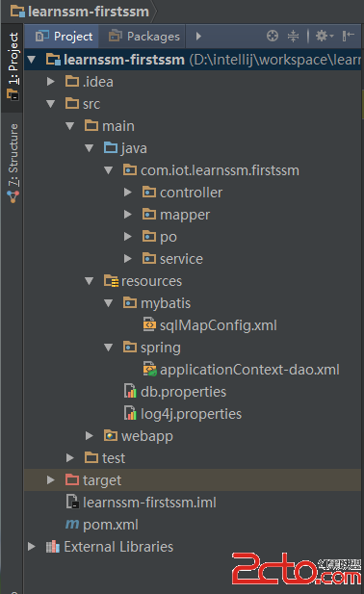Image resolution: width=364 pixels, height=594 pixels.
Task: Select the pom.xml Maven file
Action: pos(102,525)
